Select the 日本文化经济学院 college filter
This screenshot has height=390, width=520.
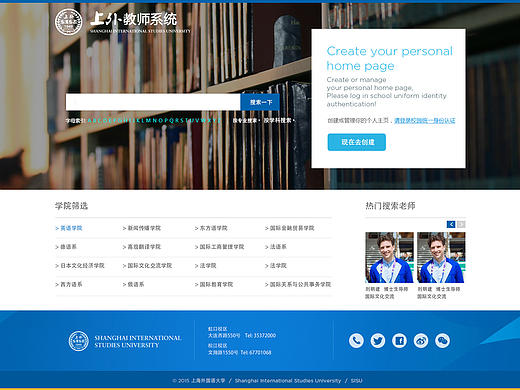[x=80, y=266]
